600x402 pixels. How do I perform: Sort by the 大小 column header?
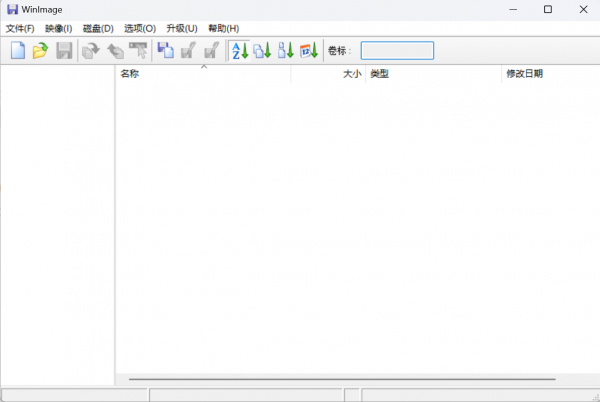pyautogui.click(x=328, y=74)
